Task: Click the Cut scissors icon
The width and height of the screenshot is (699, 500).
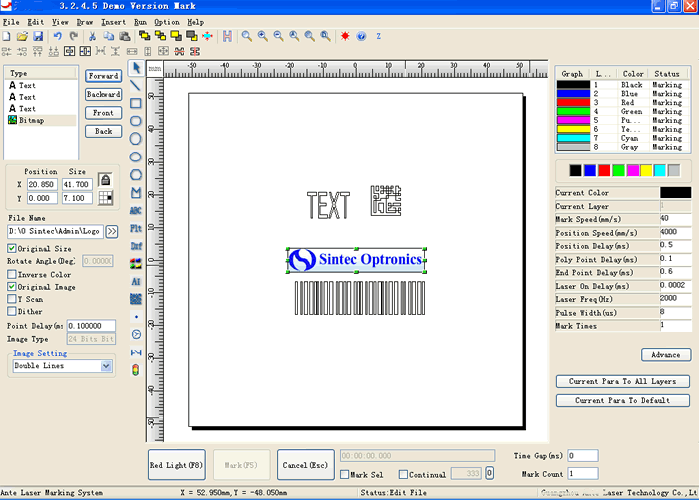Action: [92, 36]
